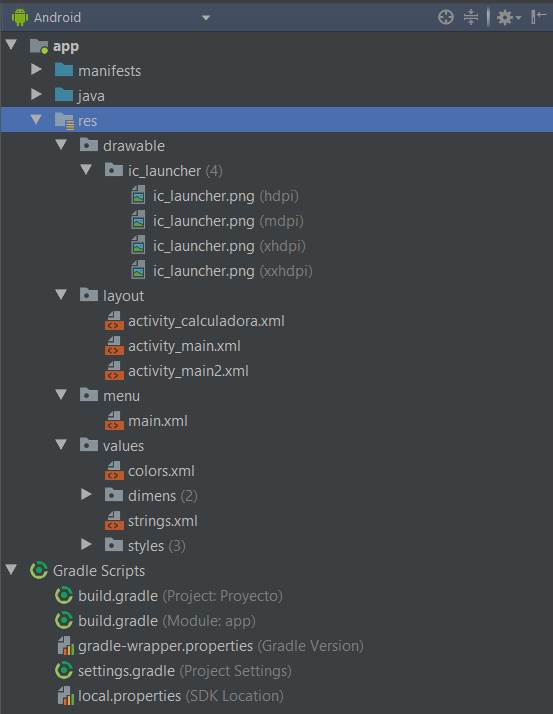Image resolution: width=553 pixels, height=714 pixels.
Task: Click the local.properties file icon
Action: pyautogui.click(x=66, y=696)
